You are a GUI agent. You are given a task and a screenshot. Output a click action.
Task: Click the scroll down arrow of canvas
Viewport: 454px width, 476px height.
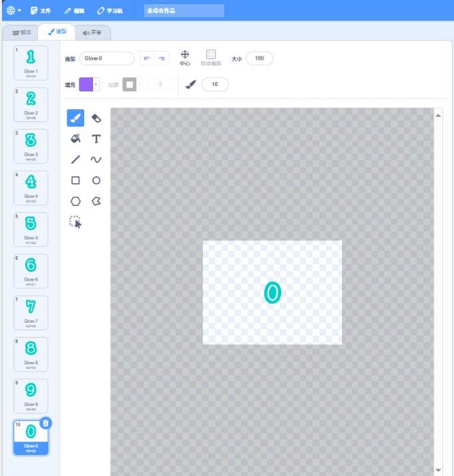438,470
